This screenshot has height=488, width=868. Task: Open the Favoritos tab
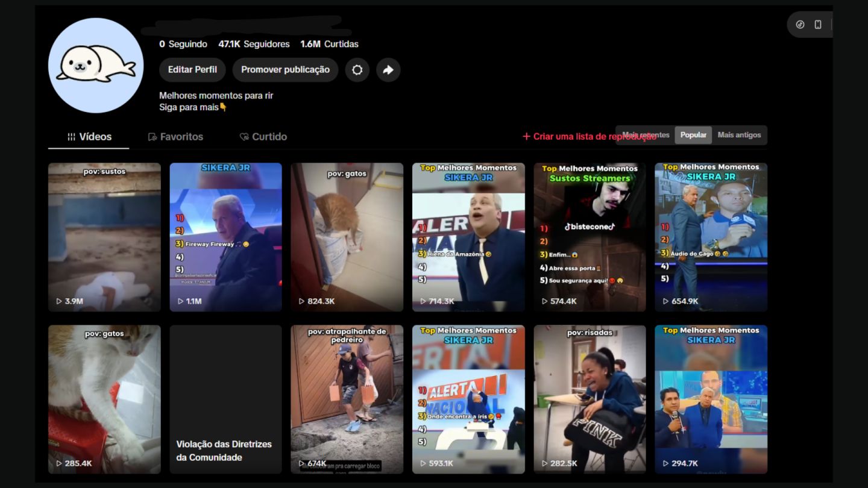point(175,137)
